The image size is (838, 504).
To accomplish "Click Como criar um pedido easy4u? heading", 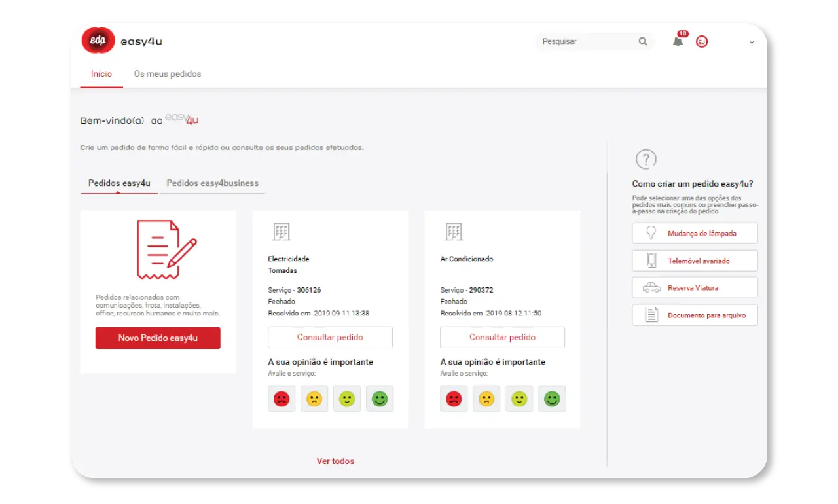I will point(693,184).
